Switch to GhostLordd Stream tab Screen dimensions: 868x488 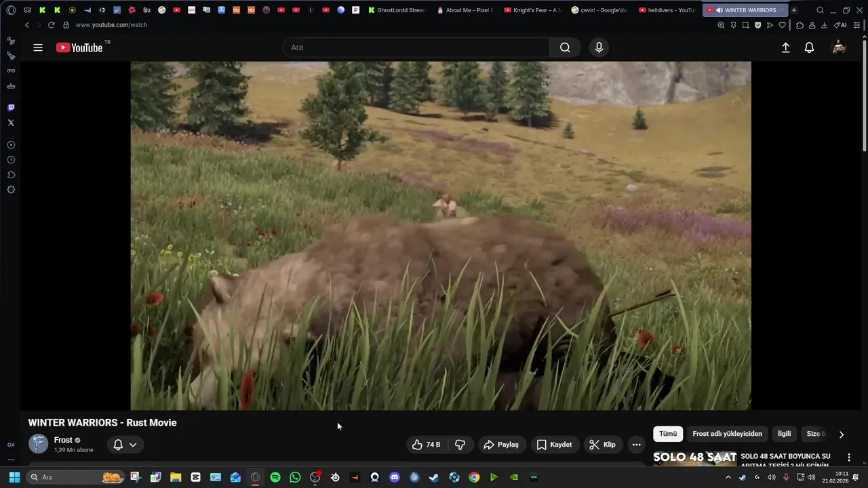397,10
